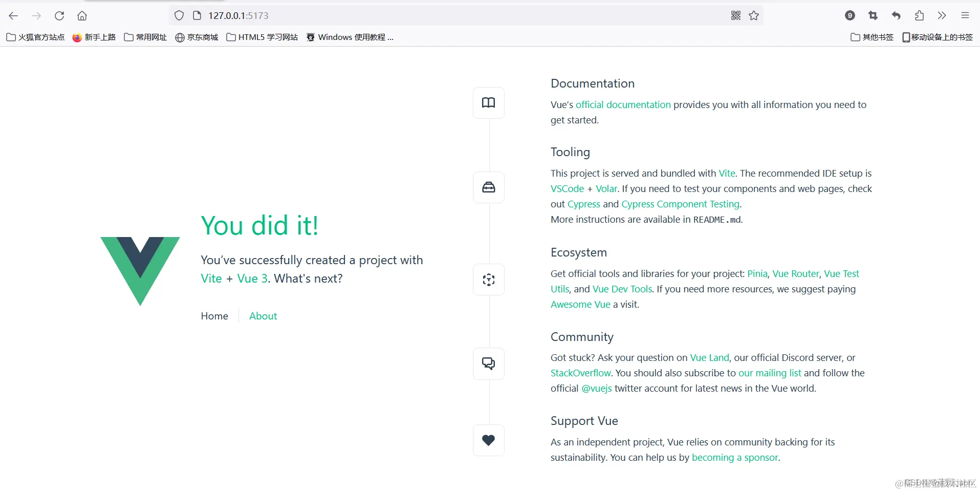This screenshot has height=492, width=980.
Task: Open Cypress Component Testing link
Action: pyautogui.click(x=681, y=204)
